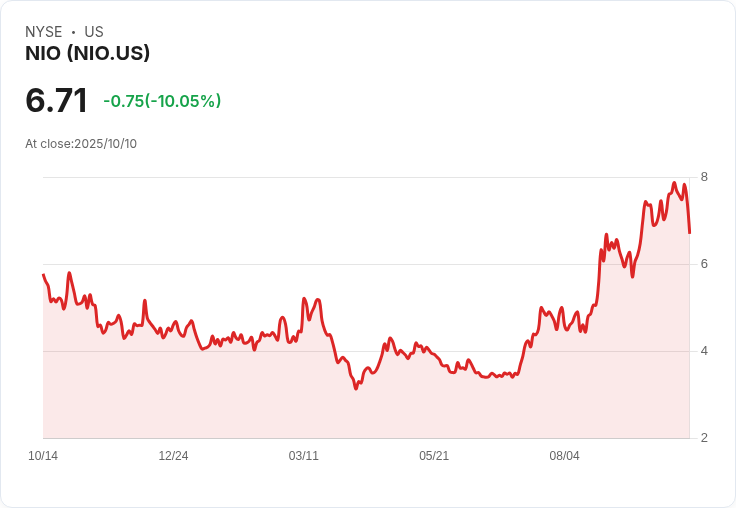
Task: Click the highest peak of the red price line
Action: point(674,183)
